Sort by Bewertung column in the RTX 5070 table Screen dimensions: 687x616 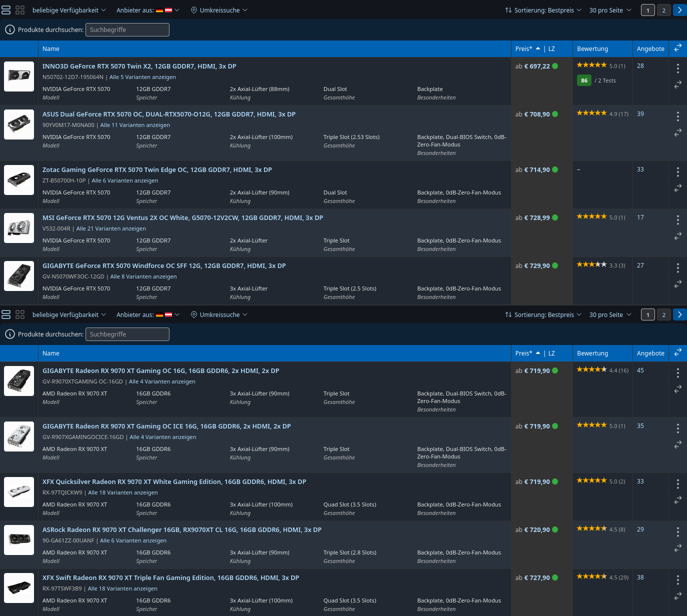(592, 48)
